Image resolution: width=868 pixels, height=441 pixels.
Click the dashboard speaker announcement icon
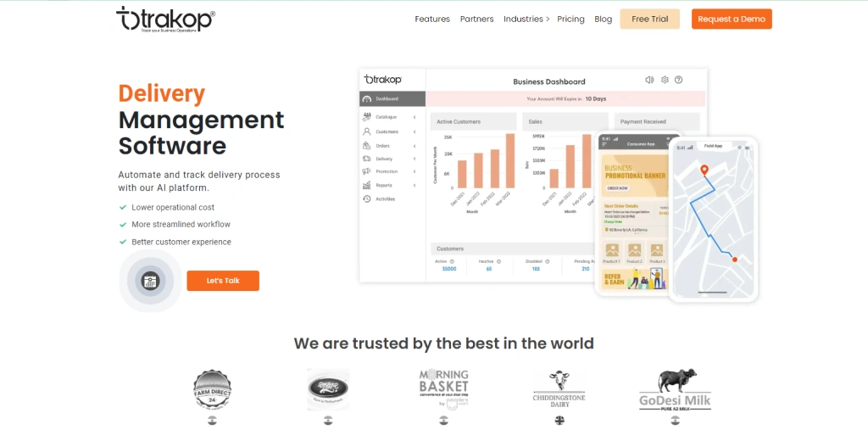click(x=649, y=80)
